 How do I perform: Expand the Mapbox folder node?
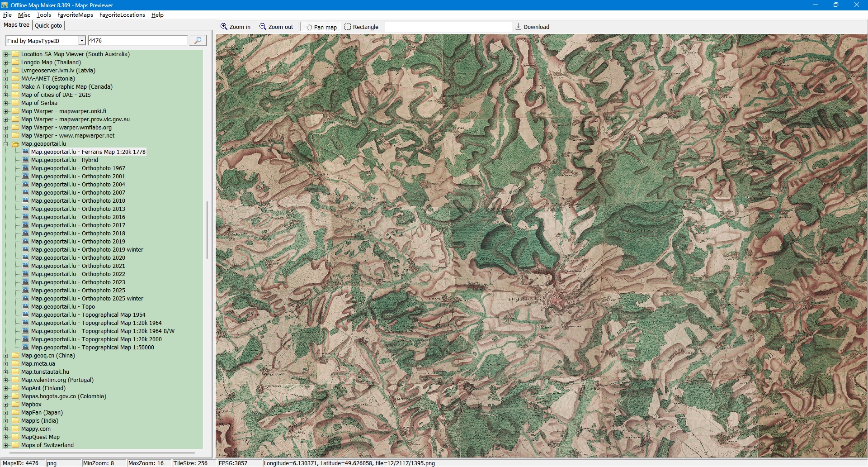6,405
